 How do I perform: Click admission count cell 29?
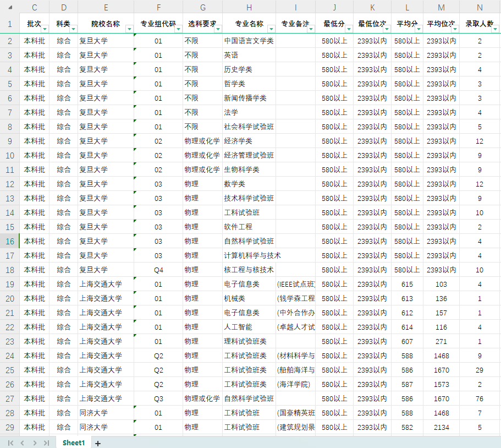click(x=480, y=370)
